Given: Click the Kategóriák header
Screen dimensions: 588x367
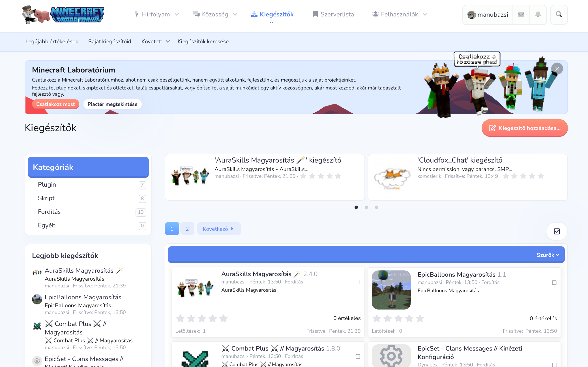Looking at the screenshot, I should coord(88,167).
